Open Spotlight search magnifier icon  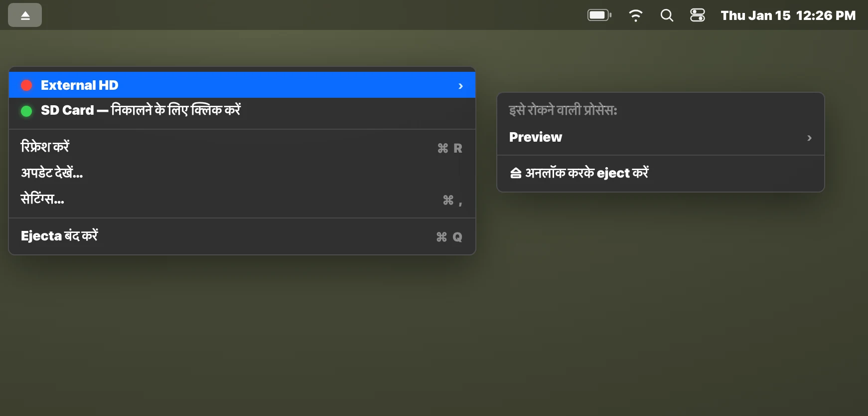click(x=667, y=15)
